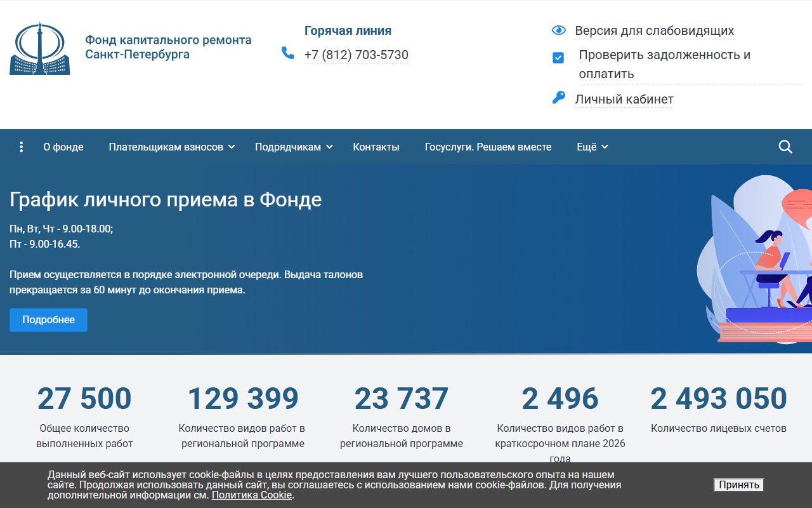Click the 129 399 statistic number
812x508 pixels.
point(243,399)
